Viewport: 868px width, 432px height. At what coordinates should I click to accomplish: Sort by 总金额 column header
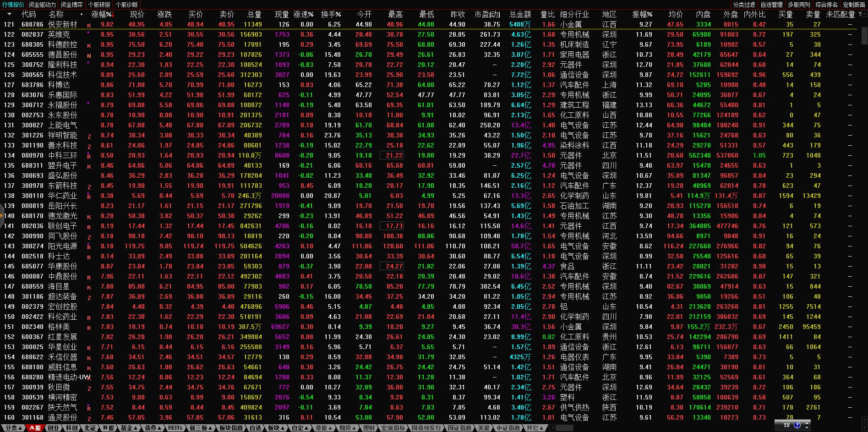(x=520, y=14)
